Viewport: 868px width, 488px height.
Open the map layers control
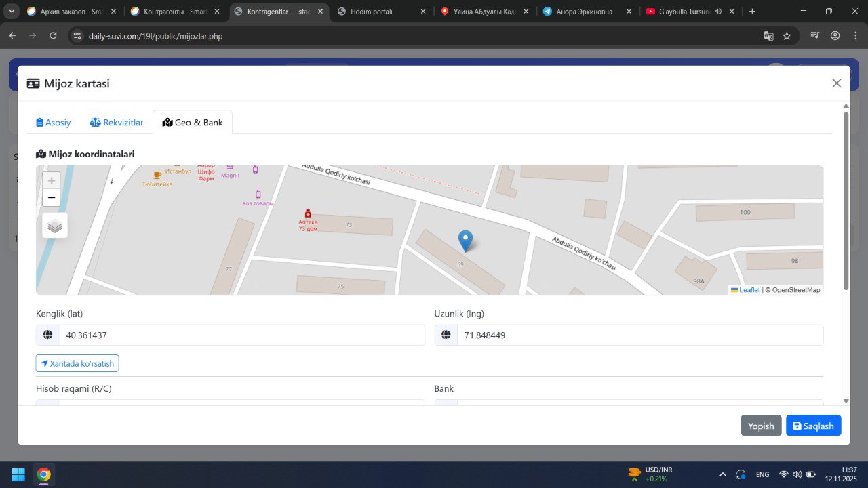(x=55, y=226)
